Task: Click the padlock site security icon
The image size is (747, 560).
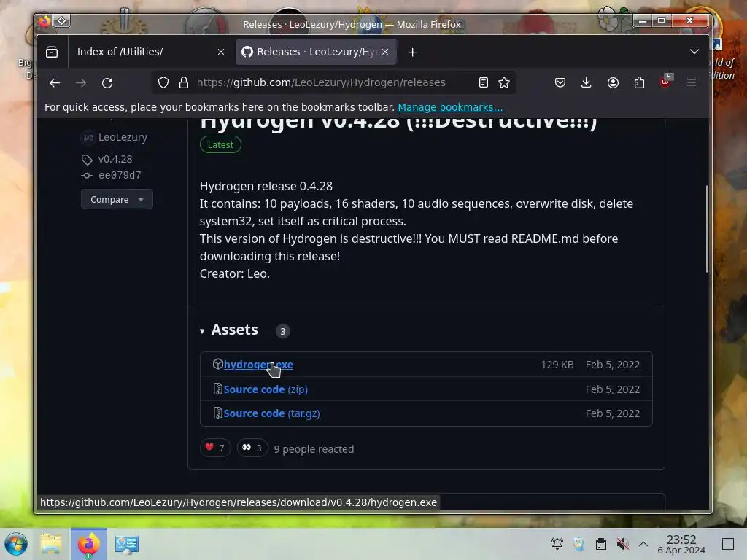Action: pyautogui.click(x=184, y=83)
